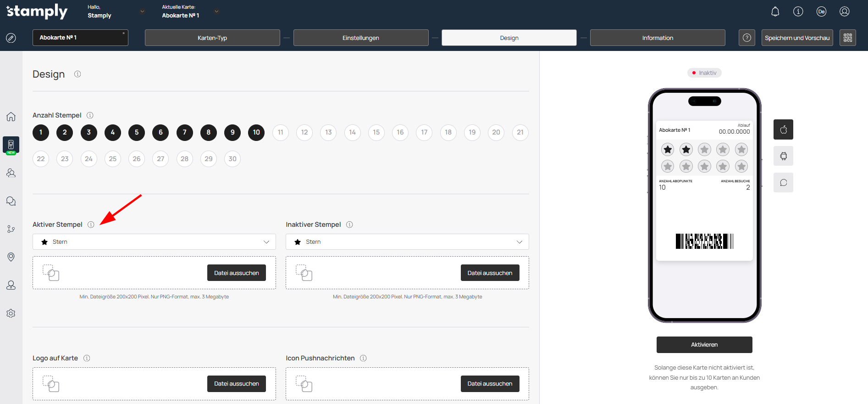Click Speichern und Vorschau button
Image resolution: width=868 pixels, height=404 pixels.
click(x=797, y=38)
